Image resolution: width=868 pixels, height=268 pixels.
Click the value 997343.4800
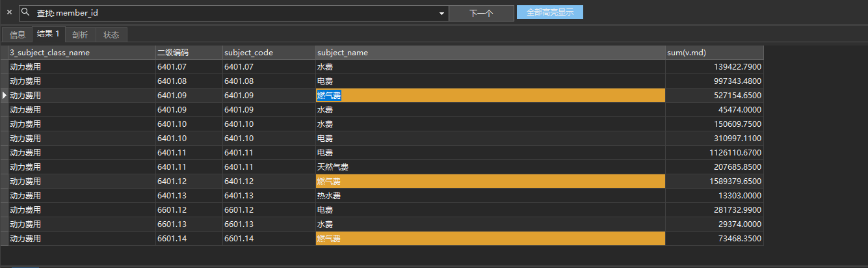737,81
